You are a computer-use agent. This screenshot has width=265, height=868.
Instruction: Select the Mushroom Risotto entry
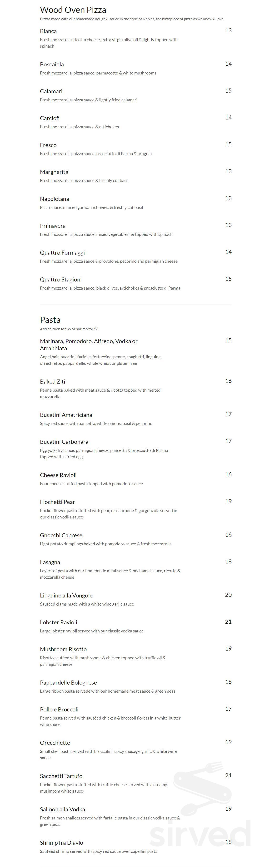pyautogui.click(x=63, y=649)
